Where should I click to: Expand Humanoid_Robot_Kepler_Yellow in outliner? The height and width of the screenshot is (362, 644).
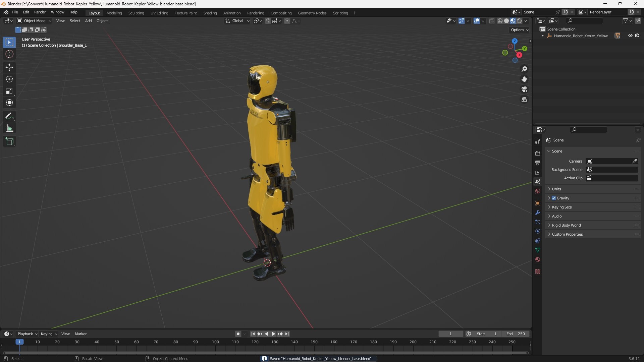coord(542,36)
